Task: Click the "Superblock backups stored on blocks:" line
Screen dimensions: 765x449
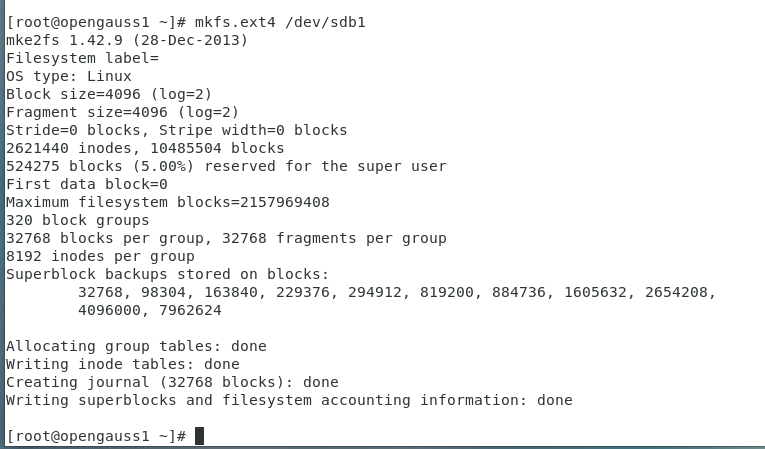Action: (x=168, y=274)
